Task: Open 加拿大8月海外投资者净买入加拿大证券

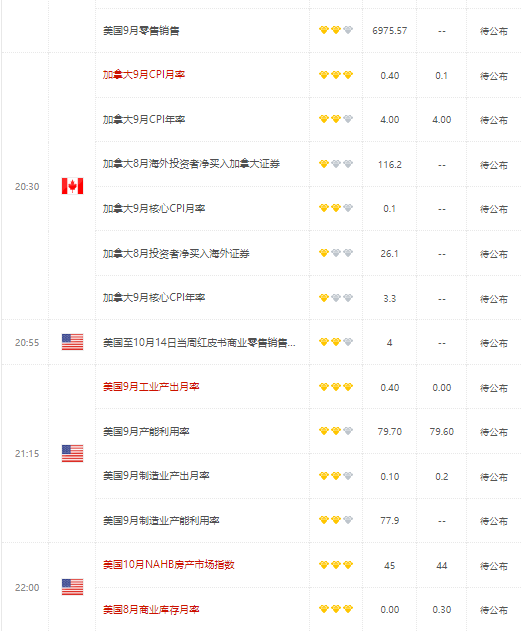Action: coord(192,164)
